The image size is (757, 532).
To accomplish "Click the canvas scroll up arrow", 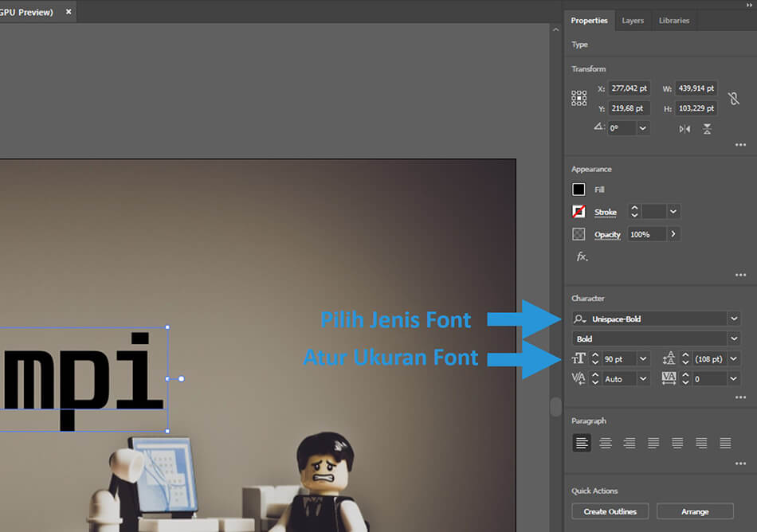I will (x=555, y=29).
